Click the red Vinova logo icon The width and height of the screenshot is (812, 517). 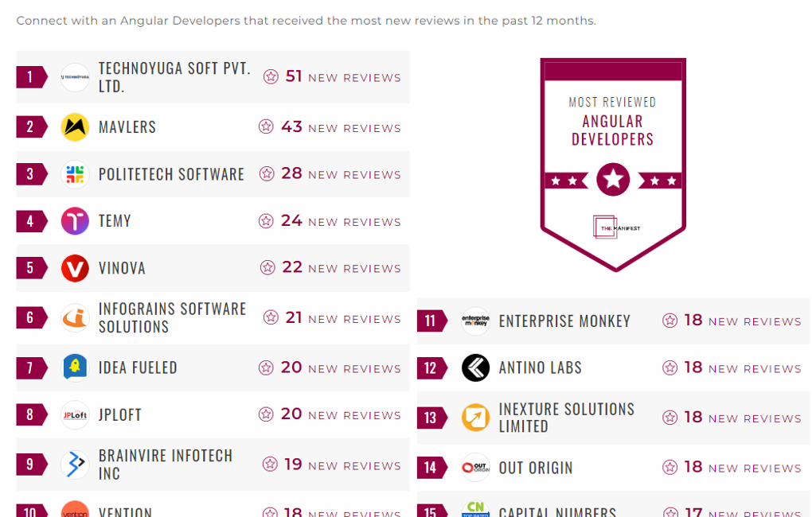pyautogui.click(x=75, y=268)
